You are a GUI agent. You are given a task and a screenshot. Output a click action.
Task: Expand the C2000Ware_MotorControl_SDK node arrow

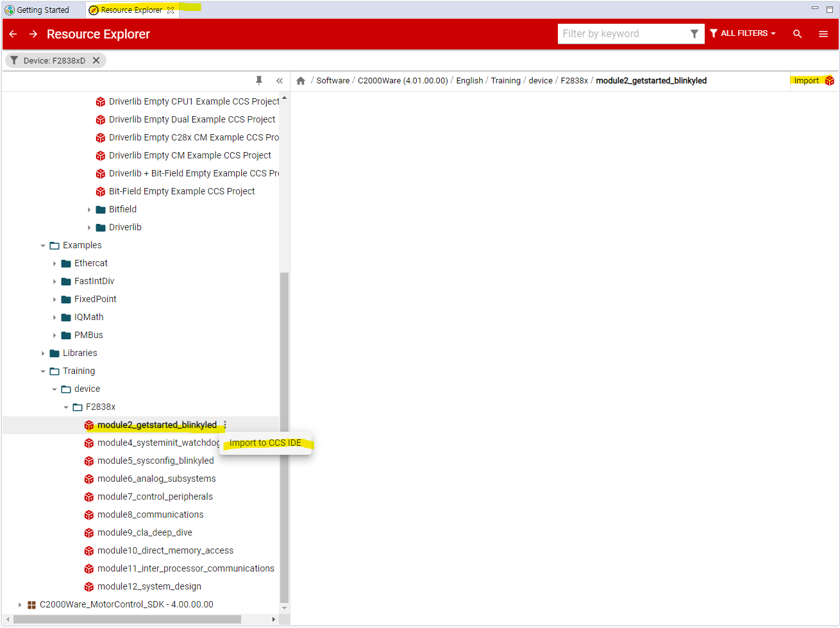[x=20, y=605]
